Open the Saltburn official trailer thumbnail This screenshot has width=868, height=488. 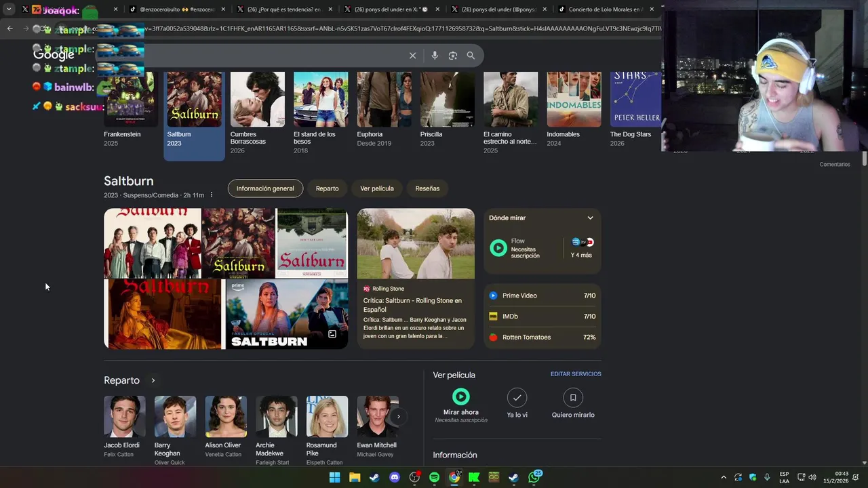[287, 314]
